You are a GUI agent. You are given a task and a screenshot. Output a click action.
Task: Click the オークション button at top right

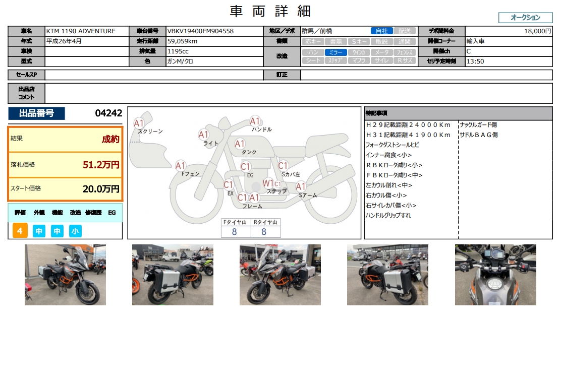pos(525,18)
